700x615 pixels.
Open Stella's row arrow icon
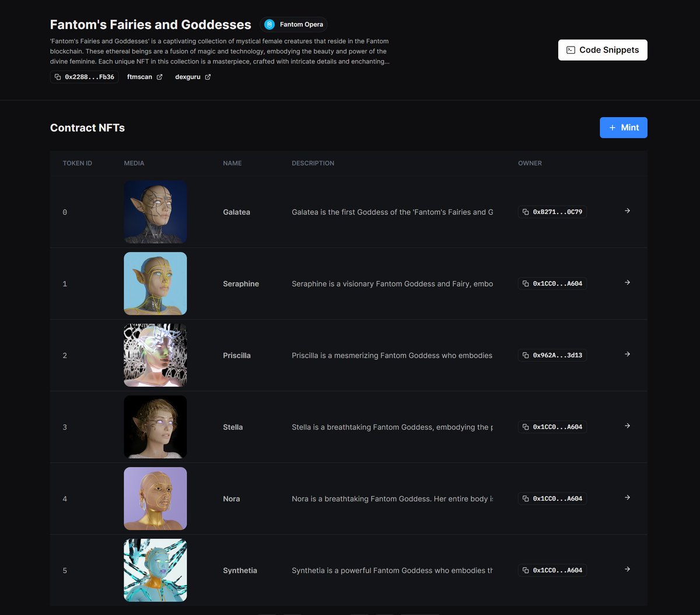pyautogui.click(x=627, y=426)
